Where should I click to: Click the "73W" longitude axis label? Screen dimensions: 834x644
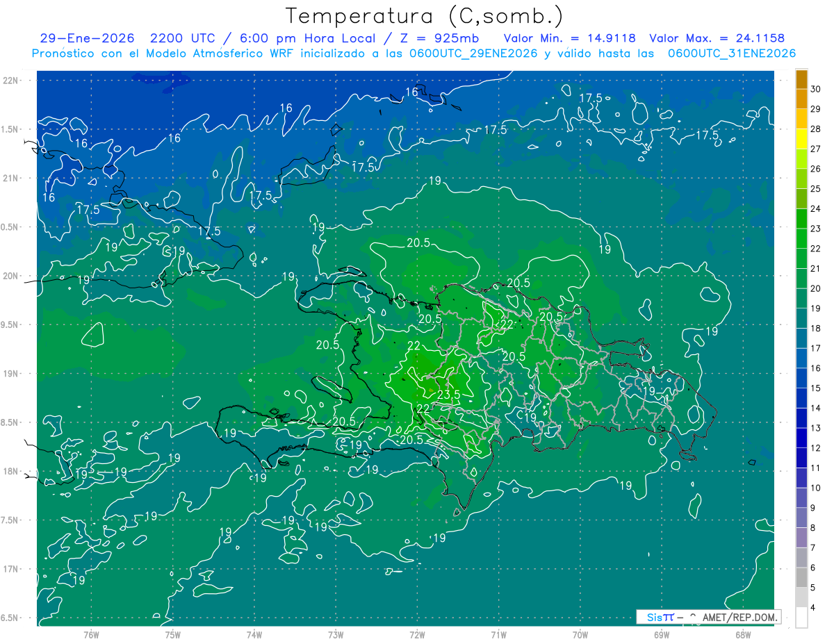pos(336,635)
